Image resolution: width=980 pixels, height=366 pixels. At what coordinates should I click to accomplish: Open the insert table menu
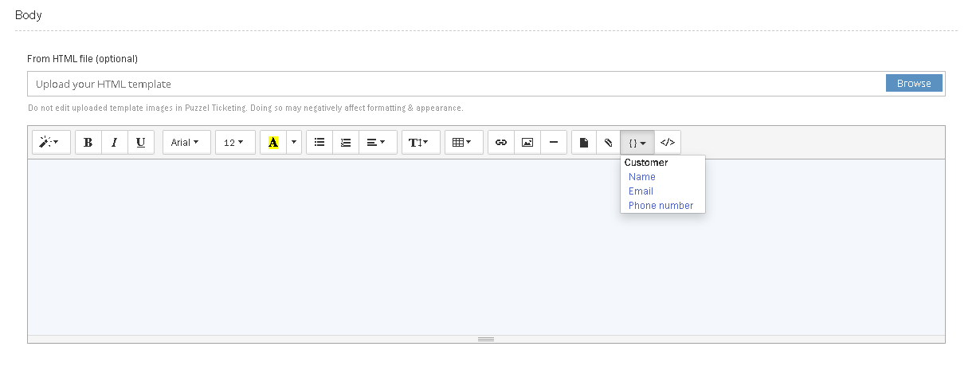click(464, 143)
